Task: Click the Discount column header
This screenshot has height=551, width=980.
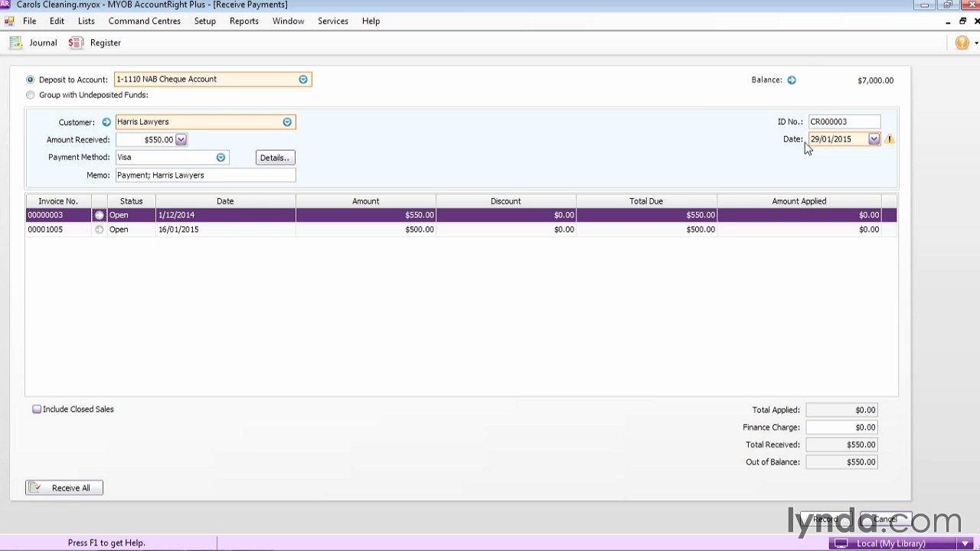Action: tap(505, 201)
